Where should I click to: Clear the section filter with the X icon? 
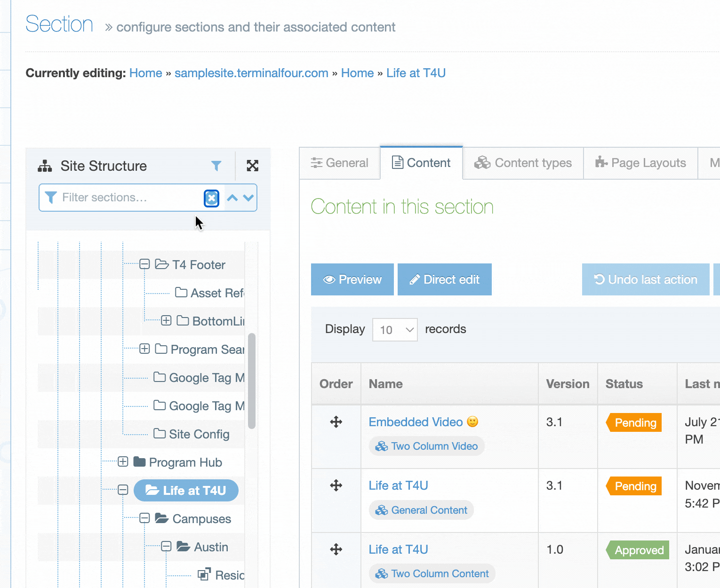(211, 198)
